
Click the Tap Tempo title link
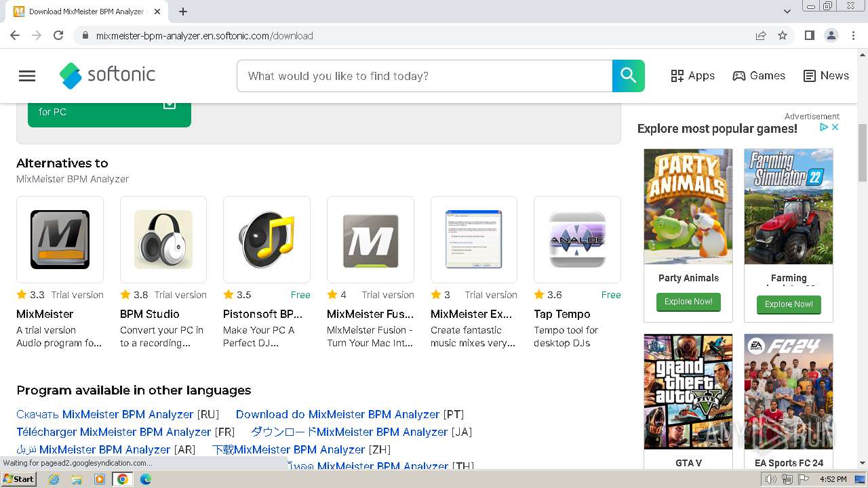point(562,314)
